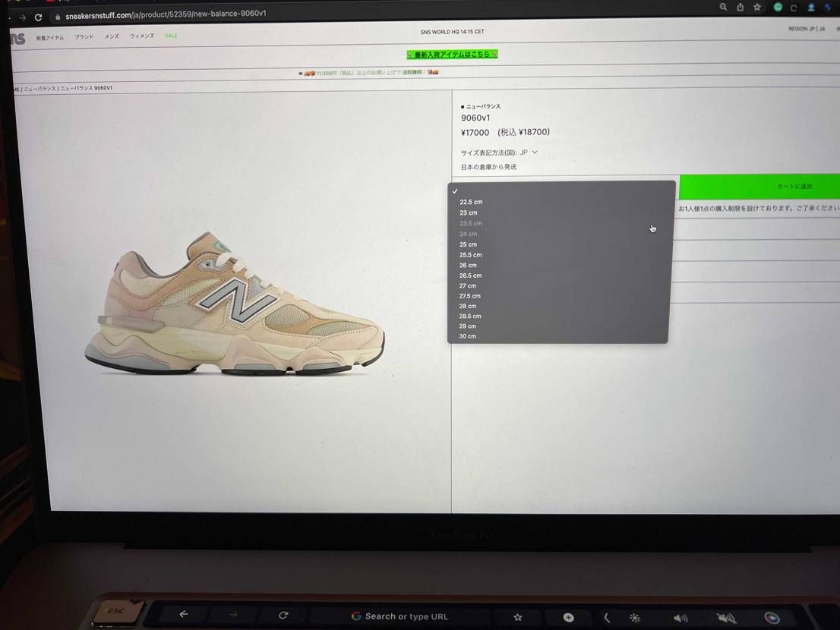Click the 9060v1 product title
Viewport: 840px width, 630px height.
[x=475, y=118]
